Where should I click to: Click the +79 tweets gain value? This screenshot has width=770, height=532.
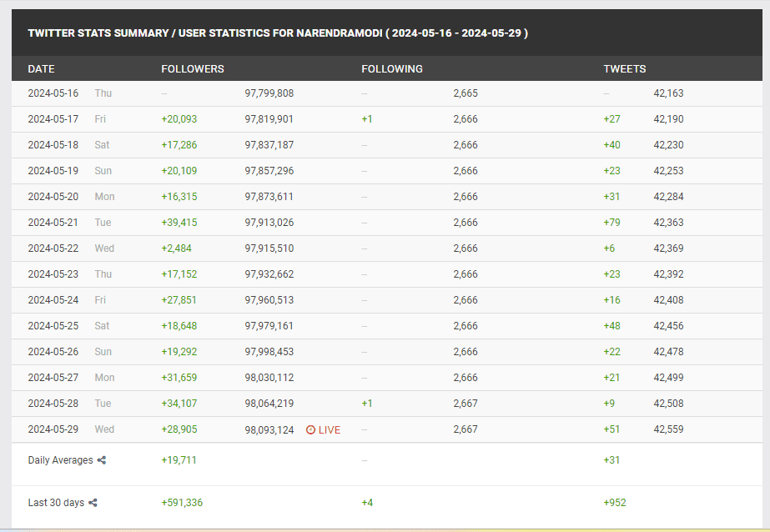[611, 223]
